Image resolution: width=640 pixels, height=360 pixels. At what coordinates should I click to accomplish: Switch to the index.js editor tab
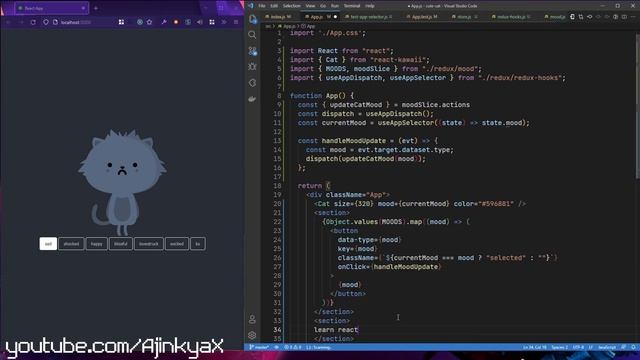click(280, 17)
